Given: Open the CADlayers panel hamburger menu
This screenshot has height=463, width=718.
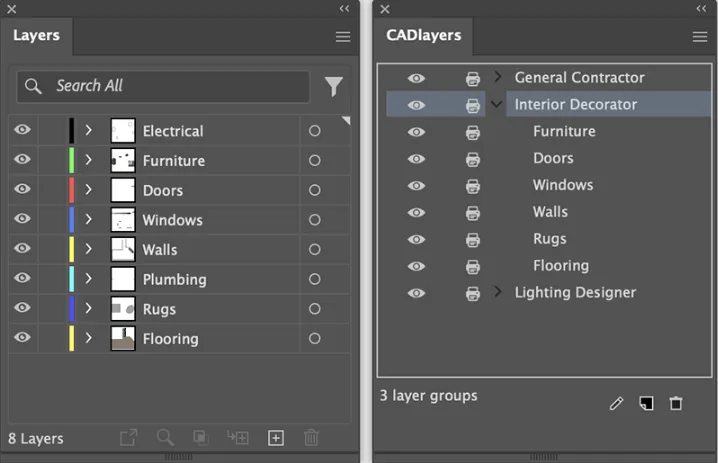Looking at the screenshot, I should coord(700,37).
